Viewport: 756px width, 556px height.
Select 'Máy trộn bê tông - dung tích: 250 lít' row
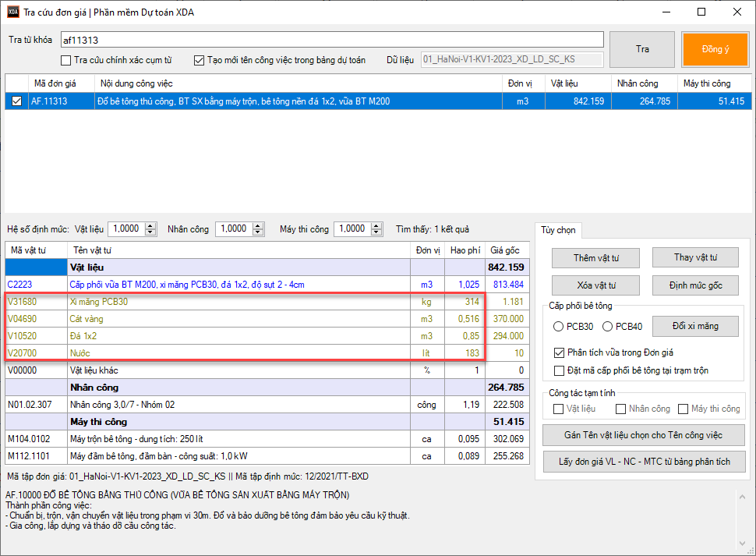[267, 439]
